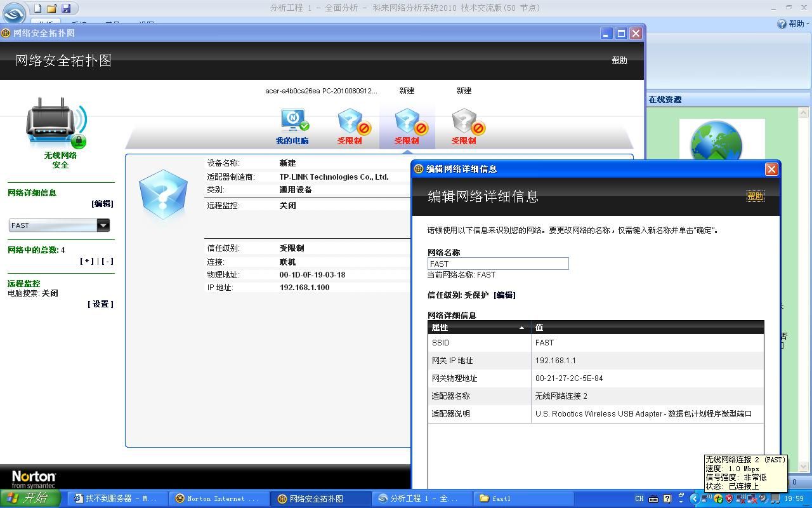Screen dimensions: 812x508
Task: Click the Windows 开始 start button
Action: coord(30,498)
